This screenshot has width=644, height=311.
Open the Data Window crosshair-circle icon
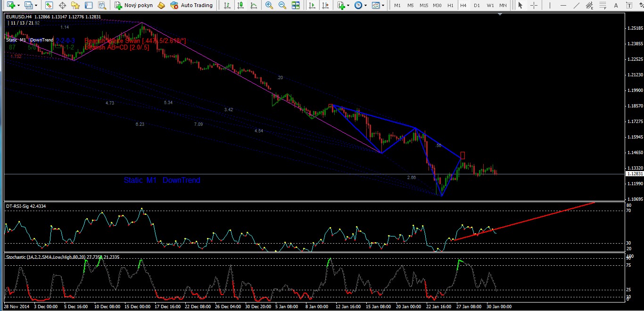click(62, 5)
